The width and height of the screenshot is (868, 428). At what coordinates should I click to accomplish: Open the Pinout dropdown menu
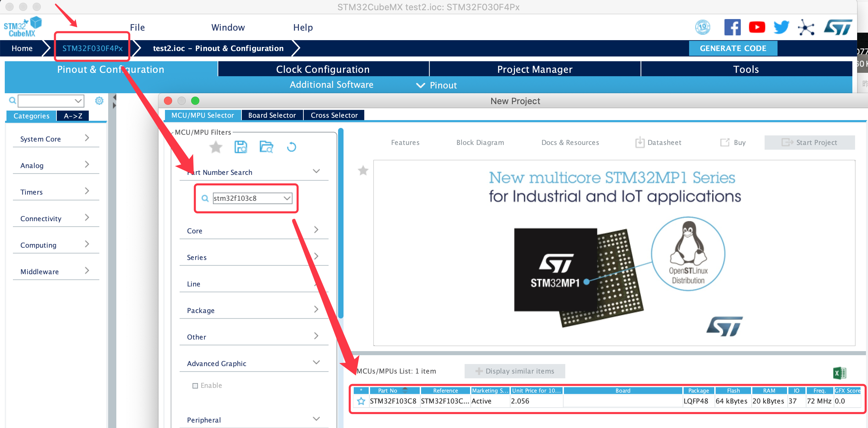tap(437, 85)
